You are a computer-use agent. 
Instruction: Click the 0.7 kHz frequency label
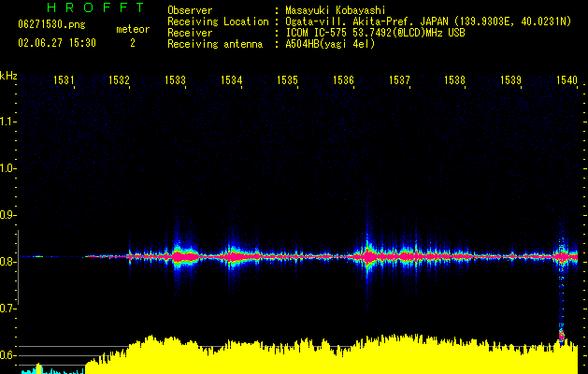point(7,309)
